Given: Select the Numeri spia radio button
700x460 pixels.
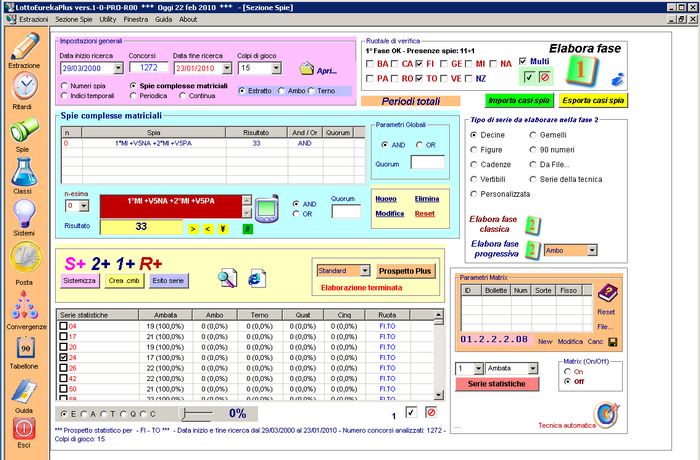Looking at the screenshot, I should point(64,86).
